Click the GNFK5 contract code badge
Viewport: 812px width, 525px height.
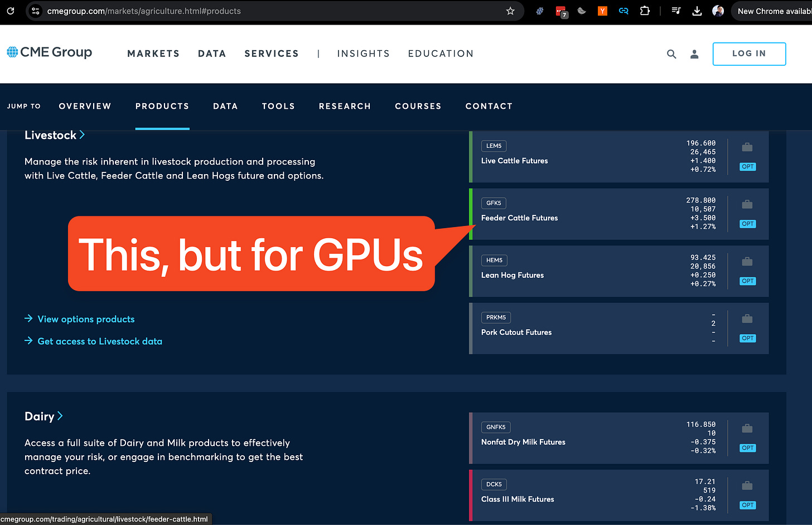(496, 427)
